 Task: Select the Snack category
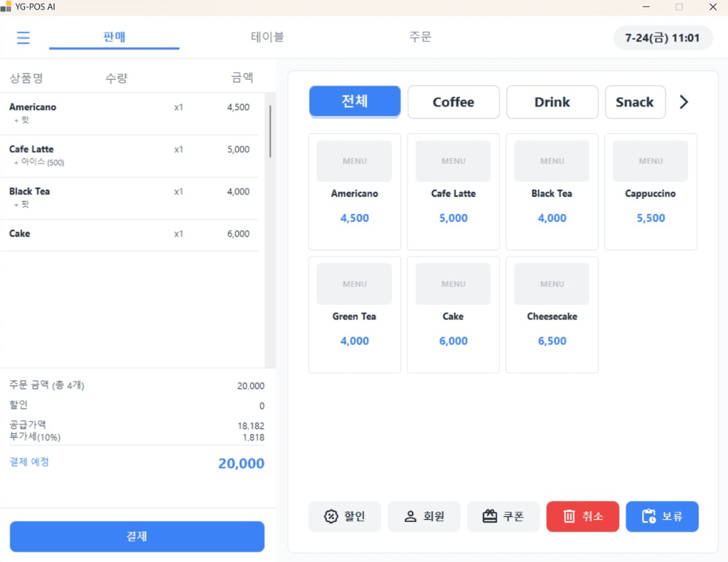tap(635, 102)
